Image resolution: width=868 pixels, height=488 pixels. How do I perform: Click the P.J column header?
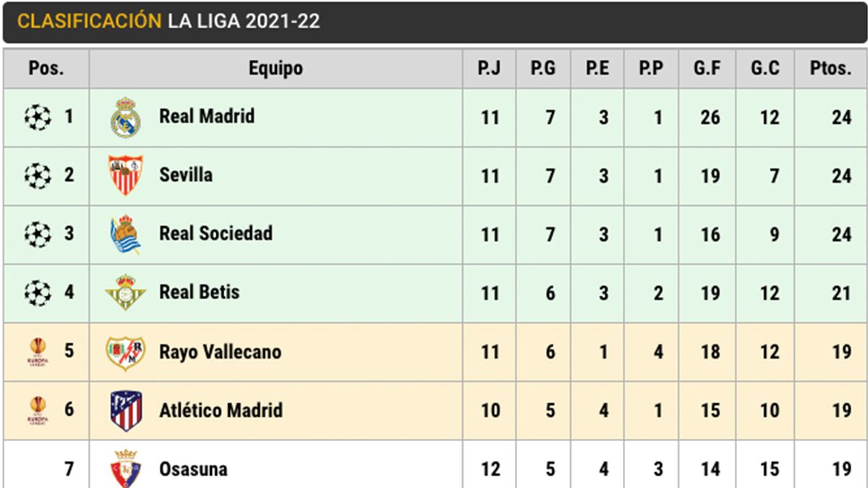(x=489, y=69)
